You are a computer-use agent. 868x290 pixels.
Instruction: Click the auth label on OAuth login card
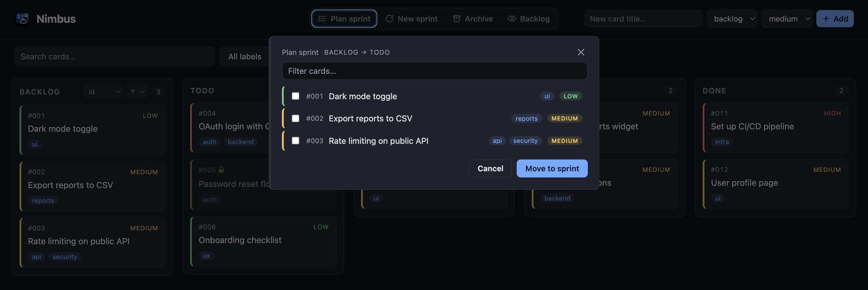pos(209,142)
